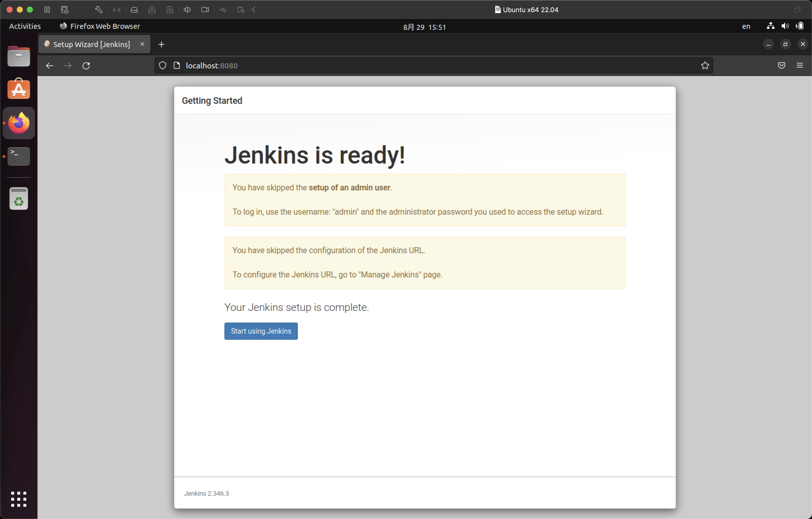Open VM settings wrench icon

click(99, 10)
